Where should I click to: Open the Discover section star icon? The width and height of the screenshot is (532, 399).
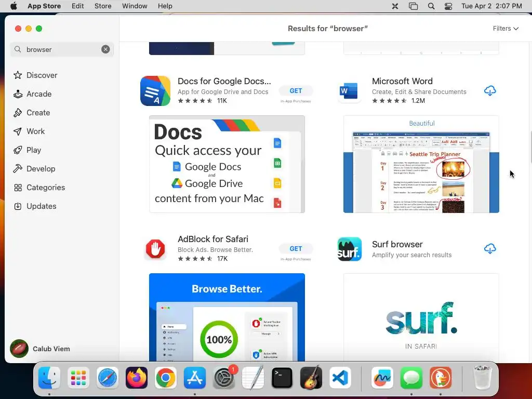click(18, 75)
